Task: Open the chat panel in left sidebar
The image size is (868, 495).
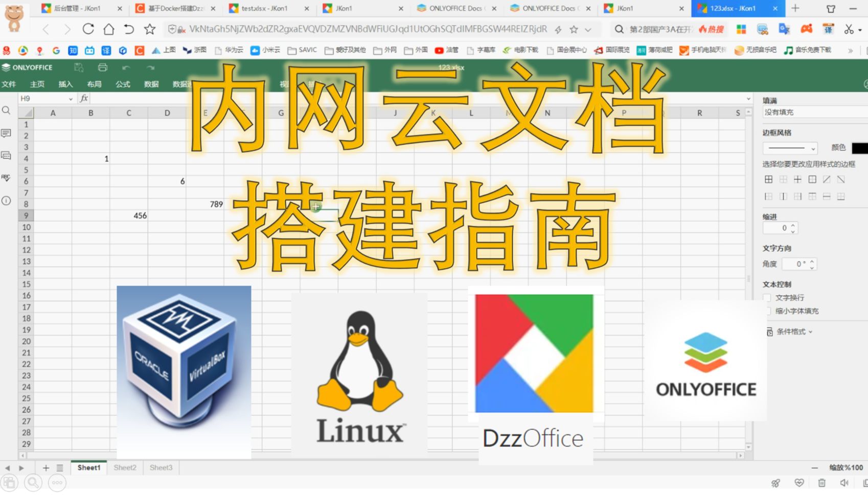Action: point(6,155)
